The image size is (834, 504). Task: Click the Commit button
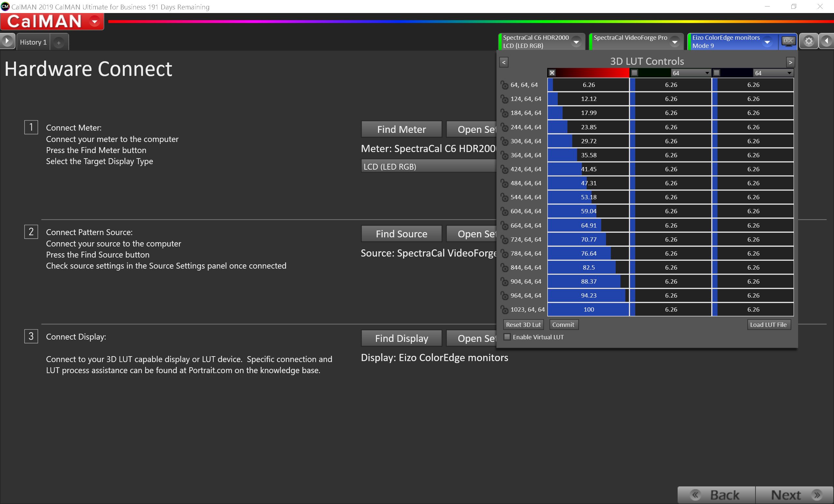point(563,325)
